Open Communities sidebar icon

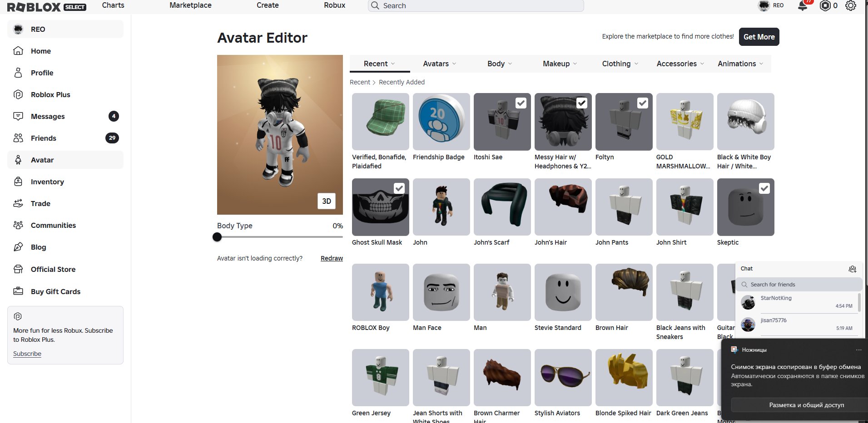(18, 225)
